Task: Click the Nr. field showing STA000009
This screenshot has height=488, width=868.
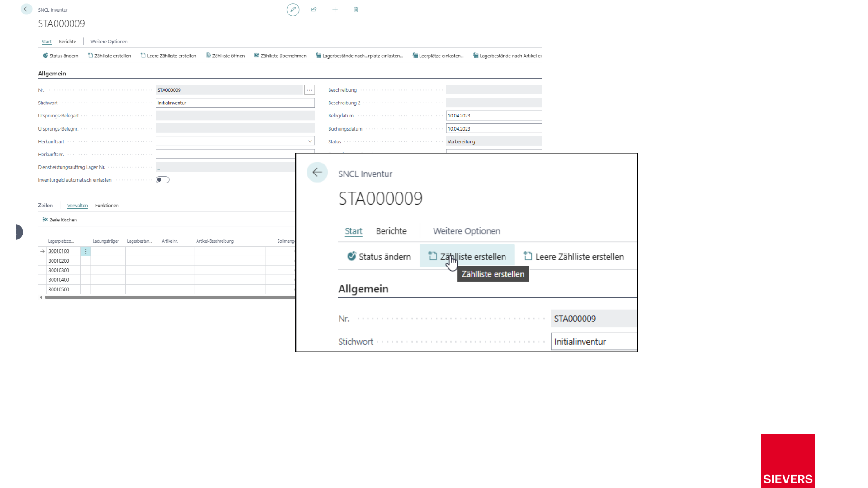Action: [229, 90]
